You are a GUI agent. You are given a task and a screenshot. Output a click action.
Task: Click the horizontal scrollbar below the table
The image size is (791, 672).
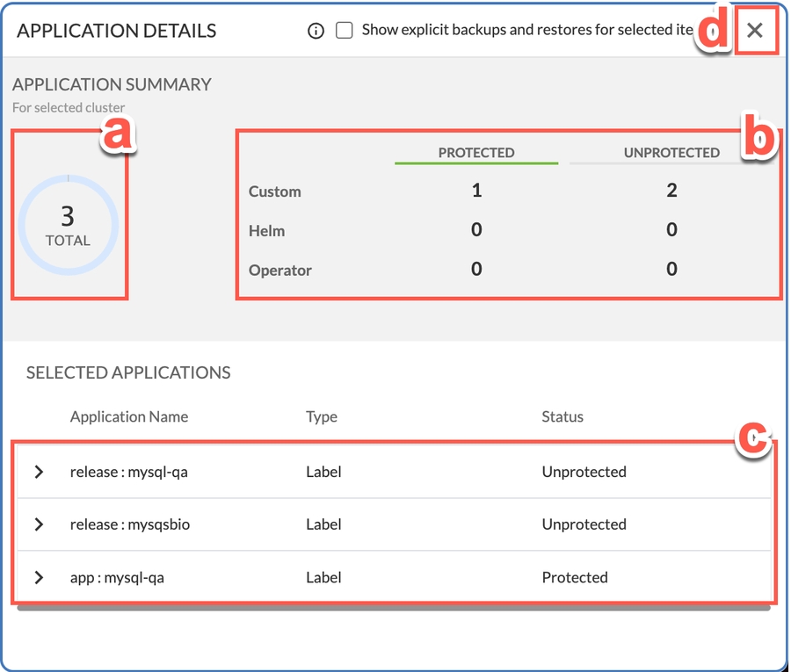point(393,607)
